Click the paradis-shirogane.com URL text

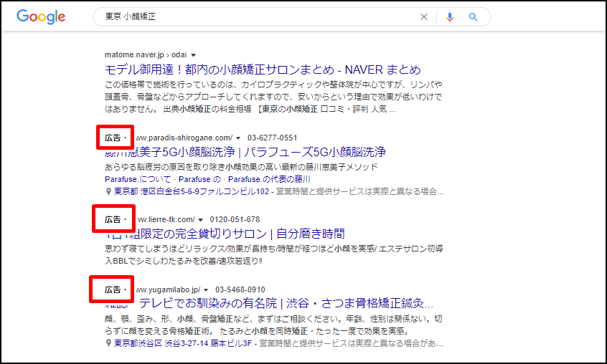[184, 138]
